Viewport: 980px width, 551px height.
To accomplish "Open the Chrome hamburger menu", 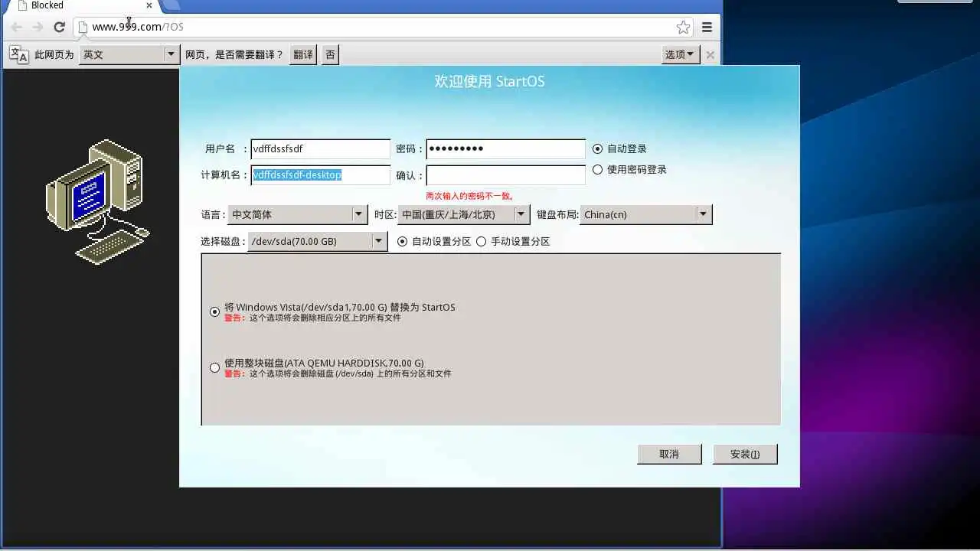I will pyautogui.click(x=707, y=28).
